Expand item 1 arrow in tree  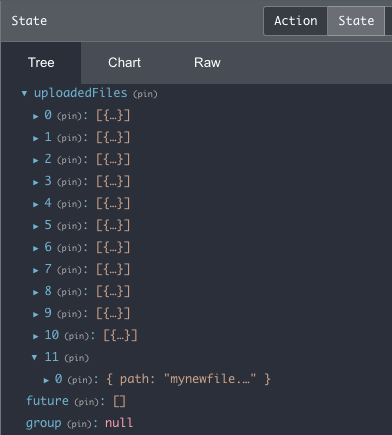(36, 138)
